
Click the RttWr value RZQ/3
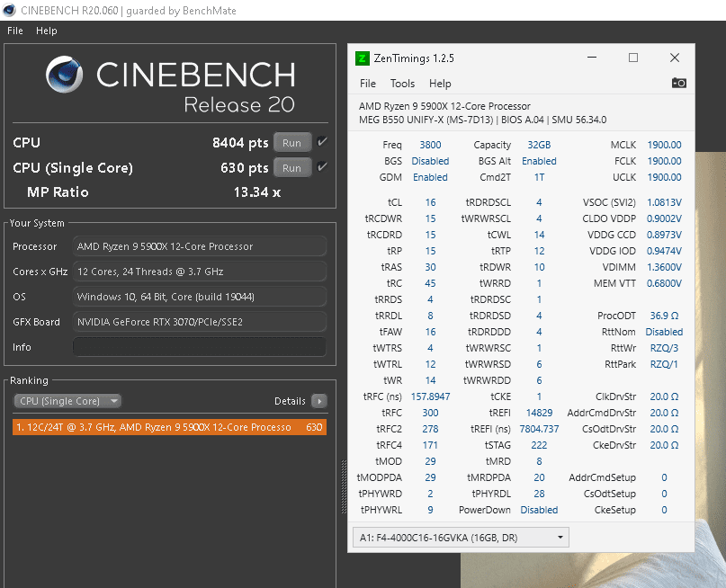click(664, 348)
